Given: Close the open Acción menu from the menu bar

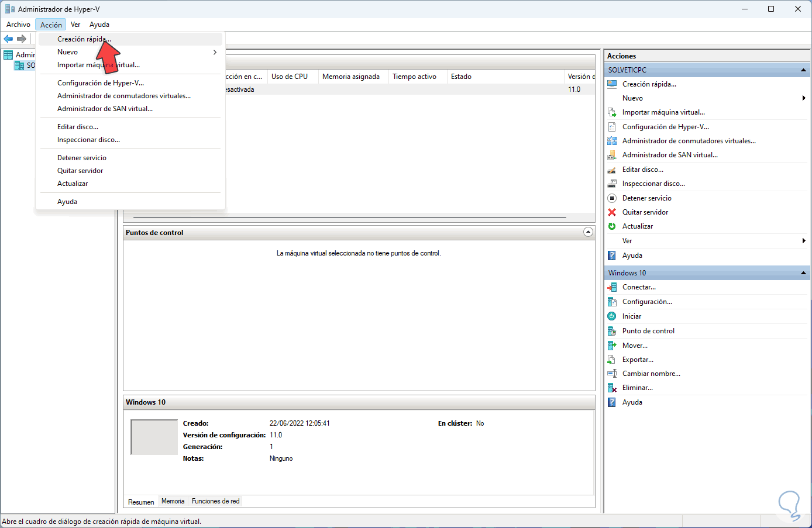Looking at the screenshot, I should pos(51,25).
